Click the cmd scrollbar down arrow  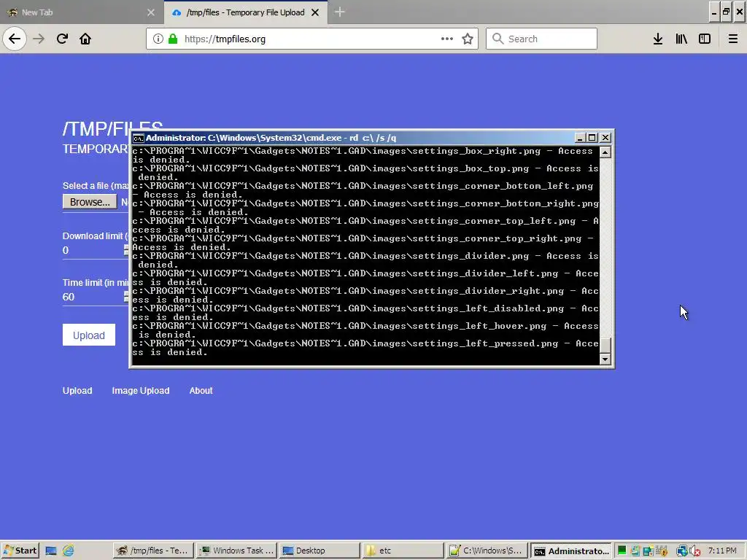[x=605, y=359]
